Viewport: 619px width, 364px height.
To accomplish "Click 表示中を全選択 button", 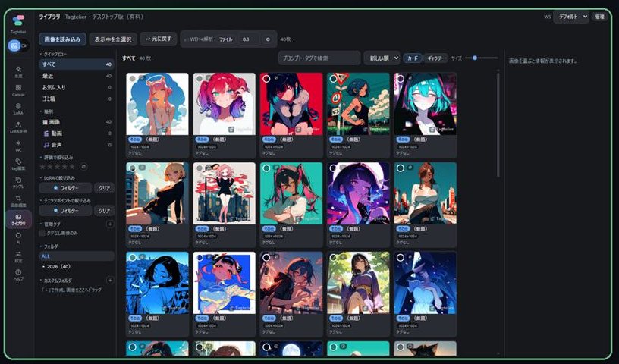I will pos(113,39).
